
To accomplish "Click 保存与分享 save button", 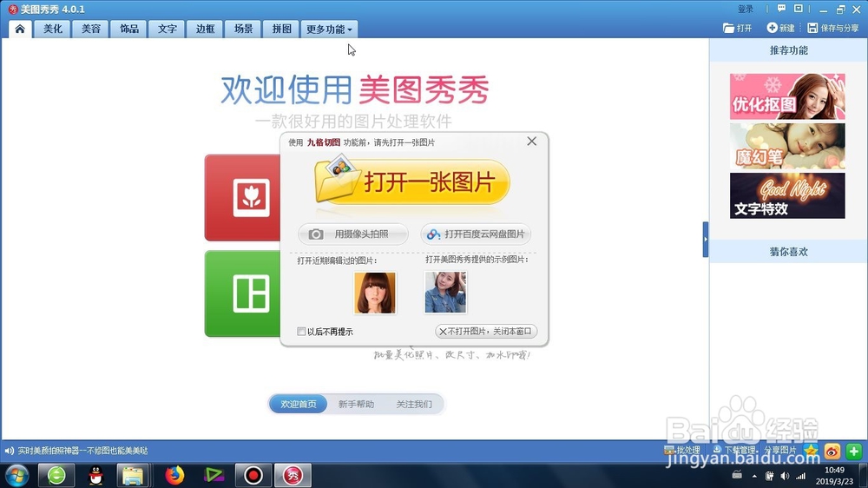I will click(833, 28).
